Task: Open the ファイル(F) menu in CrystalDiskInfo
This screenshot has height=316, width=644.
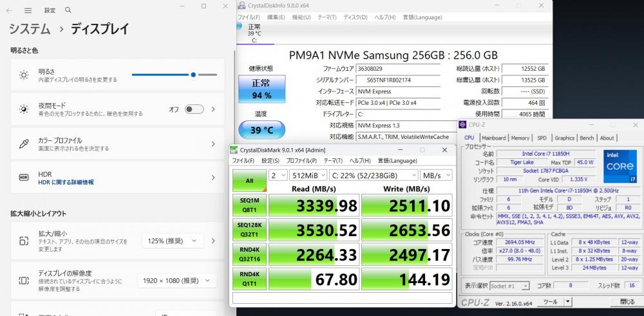Action: (x=249, y=17)
